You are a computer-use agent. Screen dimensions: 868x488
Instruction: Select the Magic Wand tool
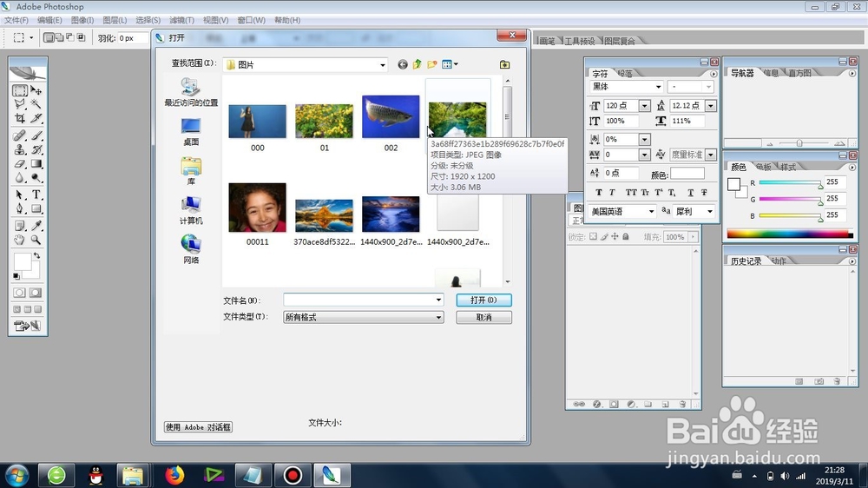pyautogui.click(x=36, y=103)
